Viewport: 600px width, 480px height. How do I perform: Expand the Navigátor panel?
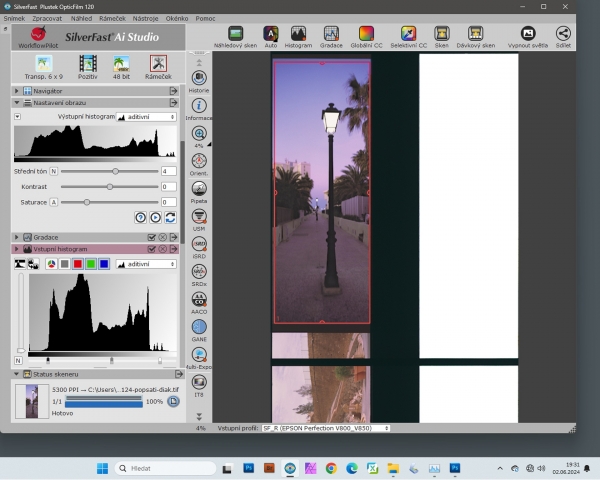[x=16, y=91]
